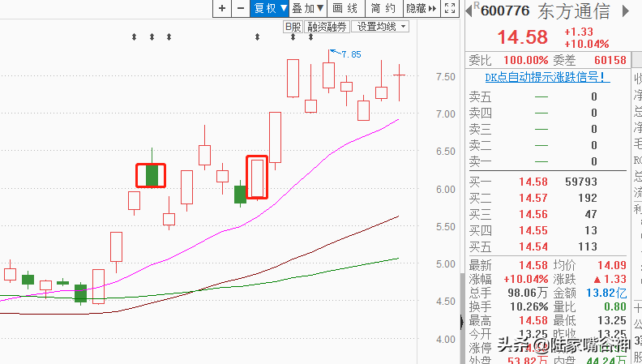This screenshot has width=642, height=364.
Task: Click 涨幅 +10.04% value
Action: (526, 280)
